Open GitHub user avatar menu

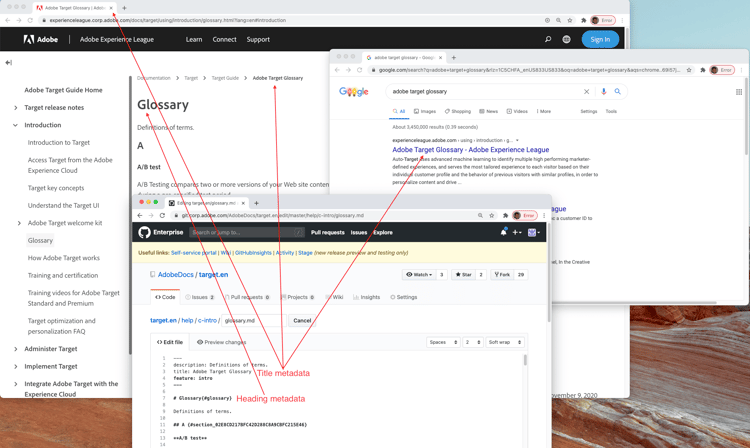coord(533,232)
